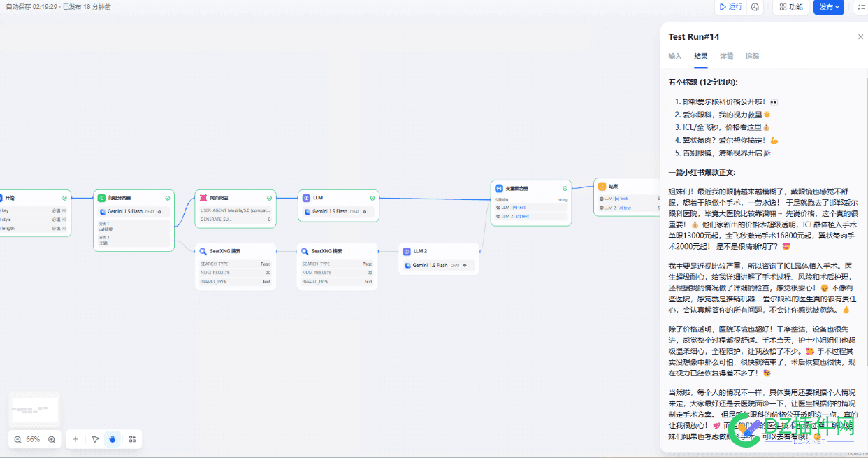Toggle eye icon in LLM 2 Gemini row
Screen dimensions: 868x458
tap(465, 266)
